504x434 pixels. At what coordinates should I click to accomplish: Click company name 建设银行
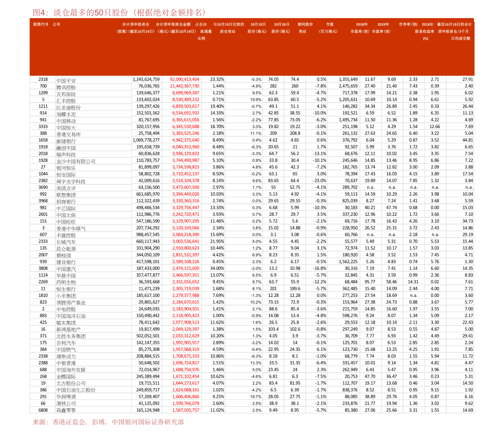click(x=66, y=262)
